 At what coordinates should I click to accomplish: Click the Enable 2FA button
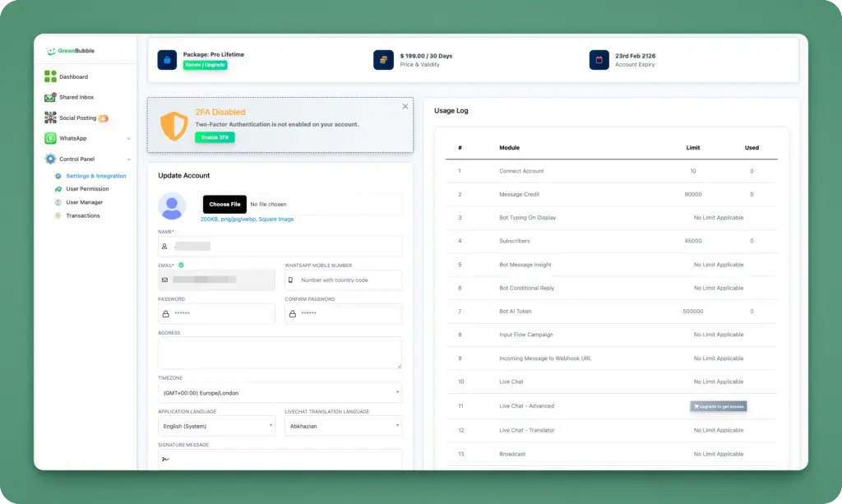(x=215, y=137)
